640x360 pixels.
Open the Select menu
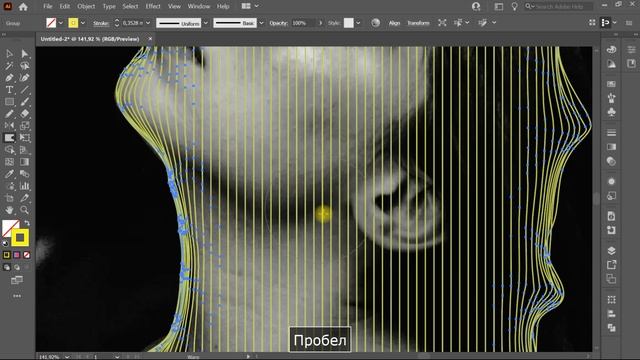pyautogui.click(x=130, y=6)
